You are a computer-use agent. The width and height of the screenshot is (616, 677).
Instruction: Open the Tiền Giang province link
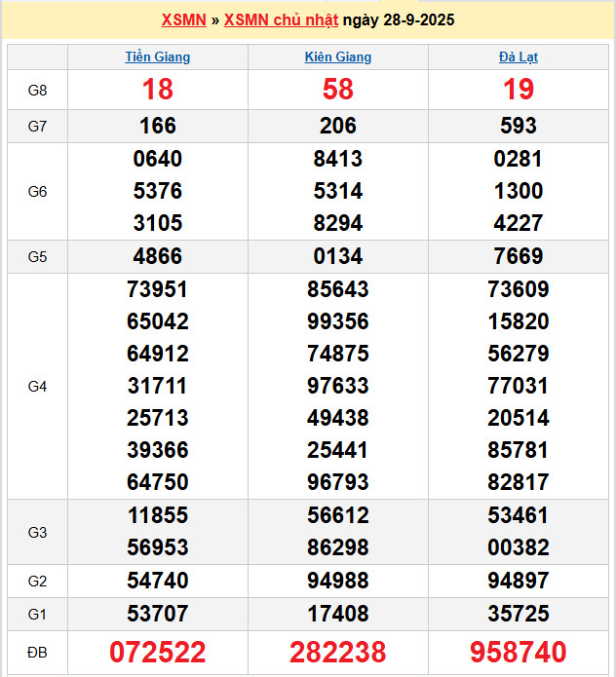158,56
